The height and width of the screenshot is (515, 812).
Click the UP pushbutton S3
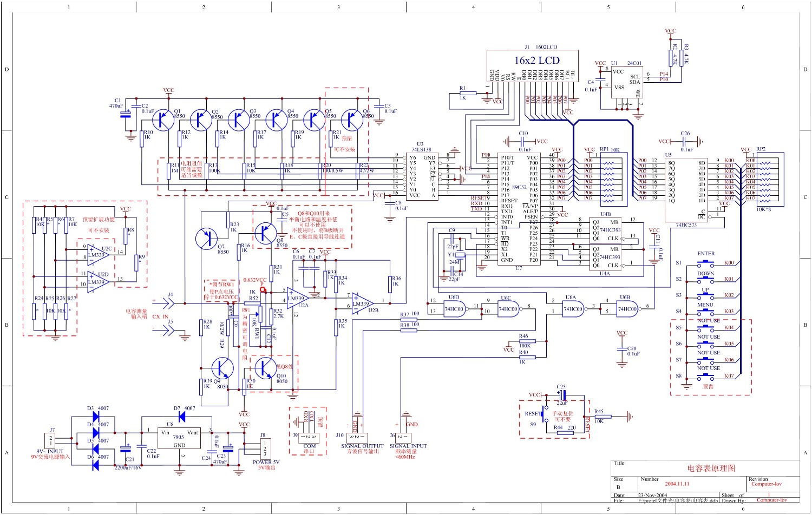(x=705, y=296)
